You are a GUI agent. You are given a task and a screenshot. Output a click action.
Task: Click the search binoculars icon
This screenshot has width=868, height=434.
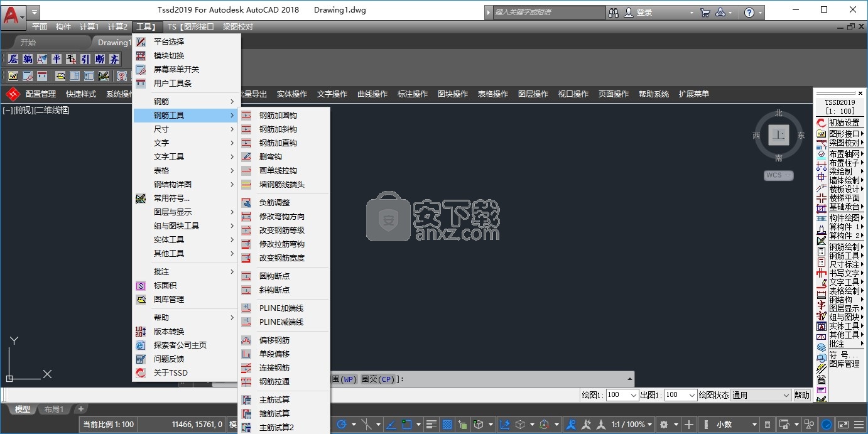613,13
